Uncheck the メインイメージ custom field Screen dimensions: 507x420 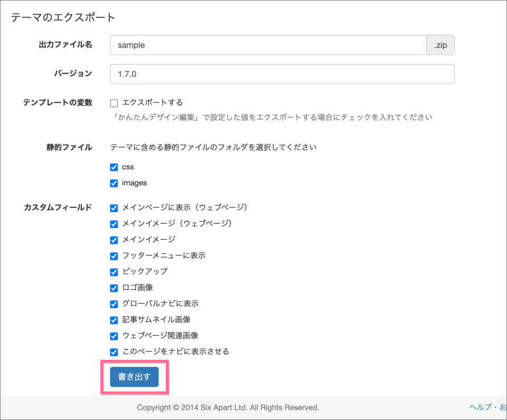114,240
